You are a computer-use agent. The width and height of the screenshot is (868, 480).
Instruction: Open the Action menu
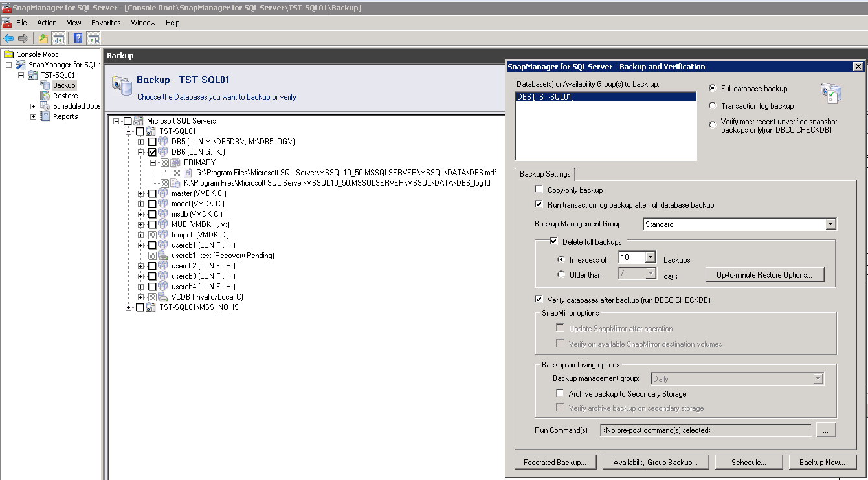click(x=47, y=23)
